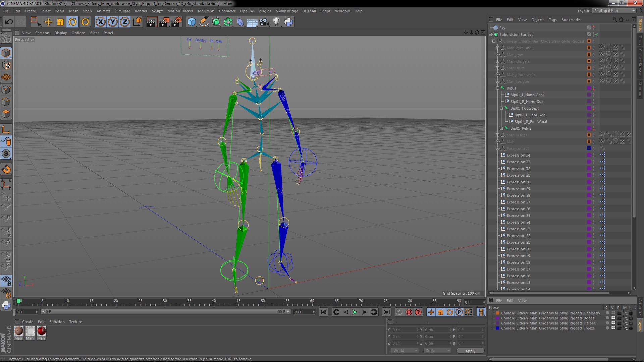This screenshot has width=644, height=362.
Task: Open viewport Display menu
Action: [60, 33]
